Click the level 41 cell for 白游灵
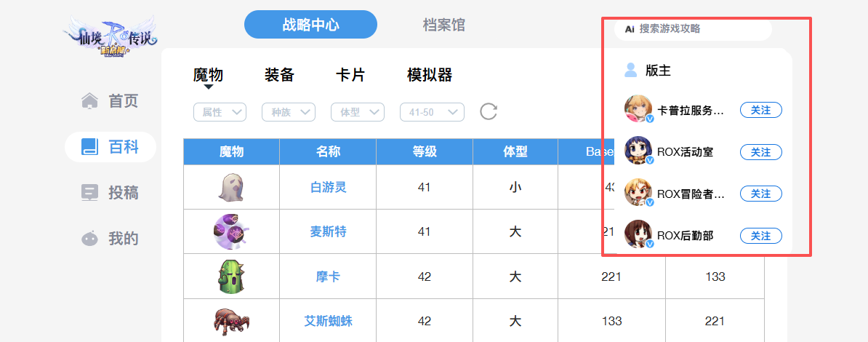Viewport: 868px width, 342px height. 425,187
